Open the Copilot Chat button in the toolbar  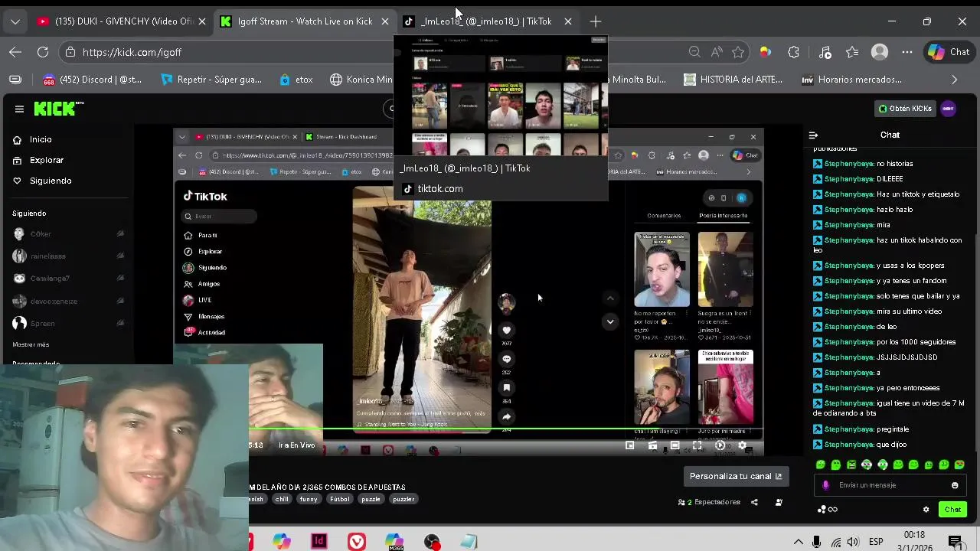[949, 52]
